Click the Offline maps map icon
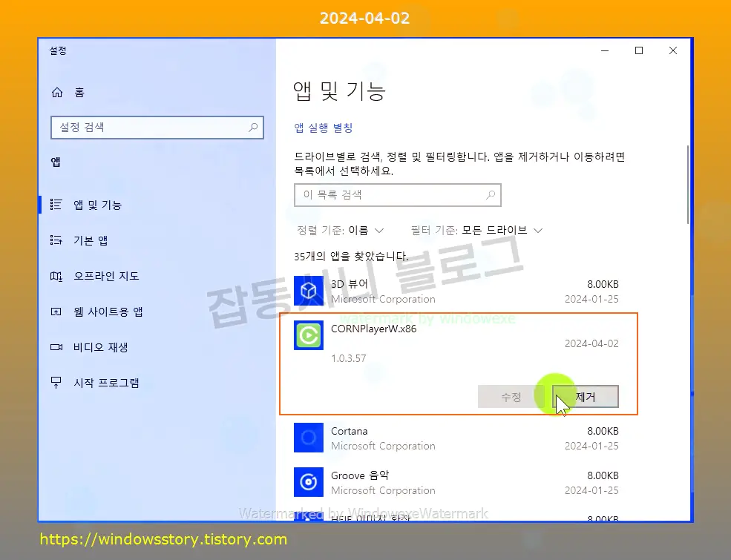The width and height of the screenshot is (731, 560). coord(56,276)
